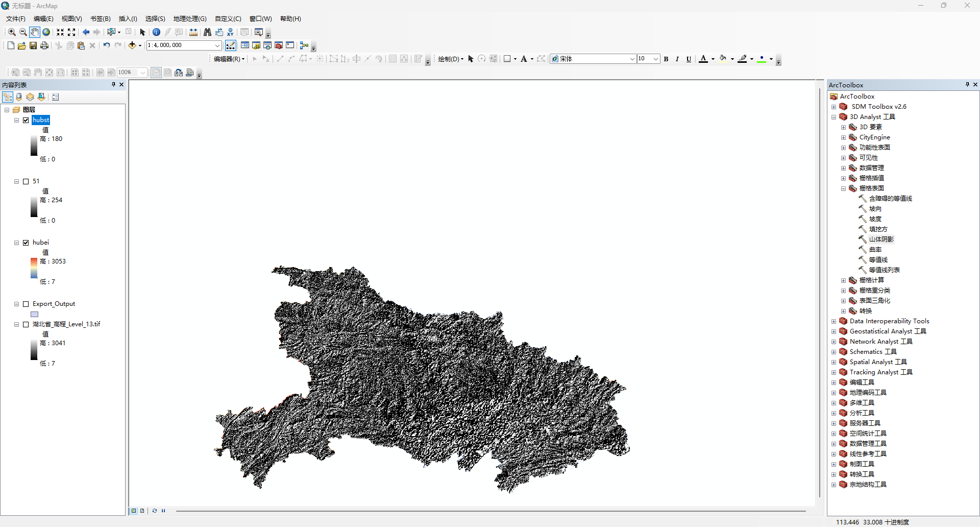Click the fill color bucket swatch
Screen dimensions: 980x527
pyautogui.click(x=723, y=59)
